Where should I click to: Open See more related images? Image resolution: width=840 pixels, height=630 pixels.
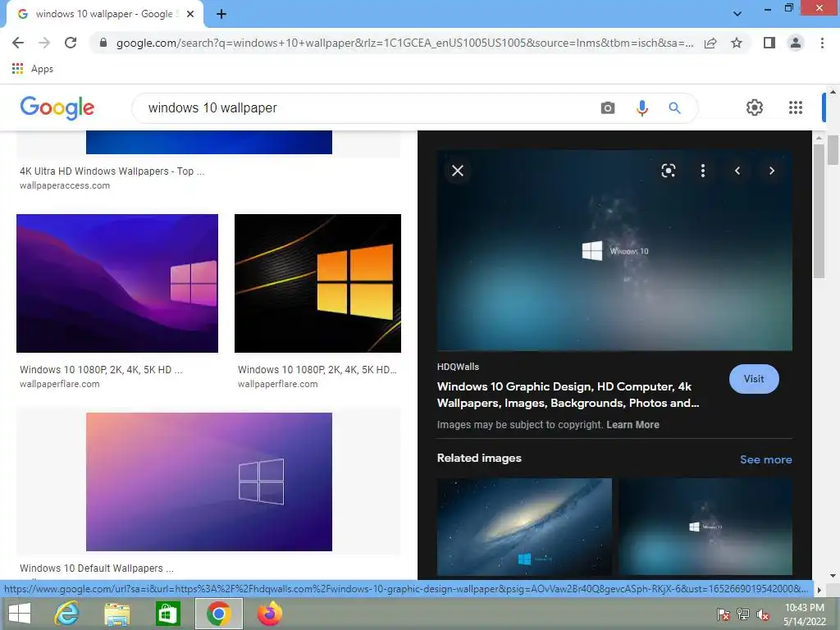[765, 459]
